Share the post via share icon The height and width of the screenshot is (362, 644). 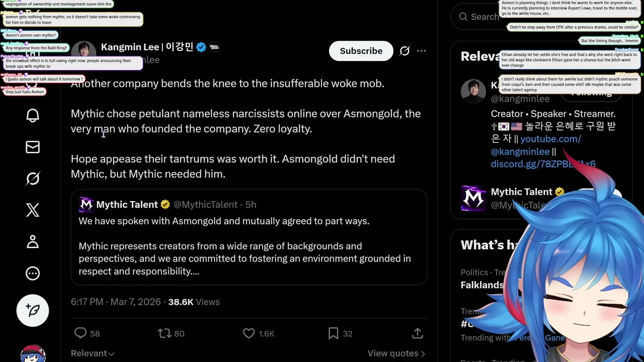[x=417, y=333]
